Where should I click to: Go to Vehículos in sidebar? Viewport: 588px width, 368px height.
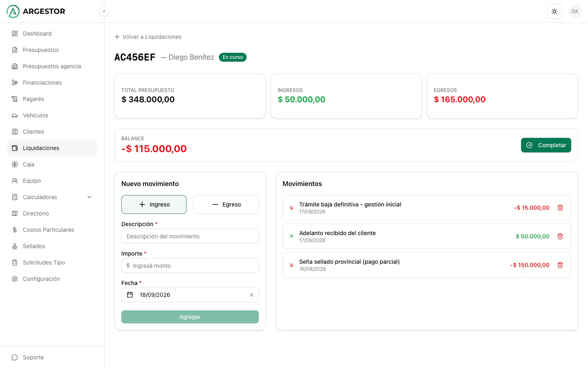tap(52, 115)
